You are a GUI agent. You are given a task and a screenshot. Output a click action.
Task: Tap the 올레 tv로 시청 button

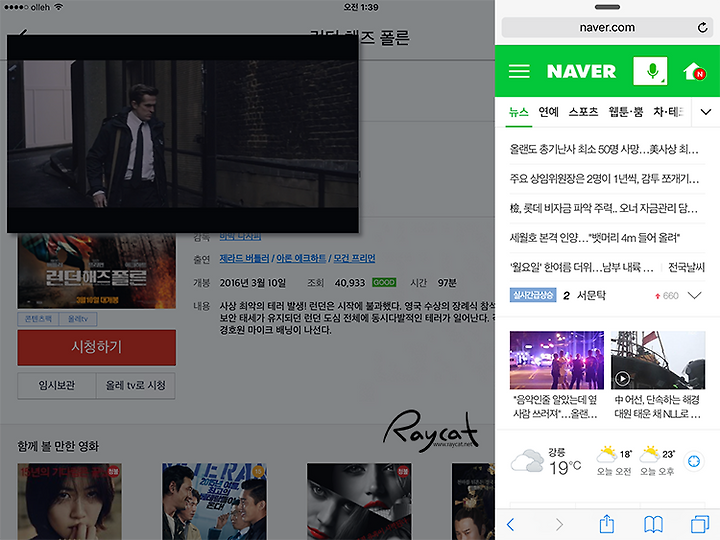click(x=136, y=385)
